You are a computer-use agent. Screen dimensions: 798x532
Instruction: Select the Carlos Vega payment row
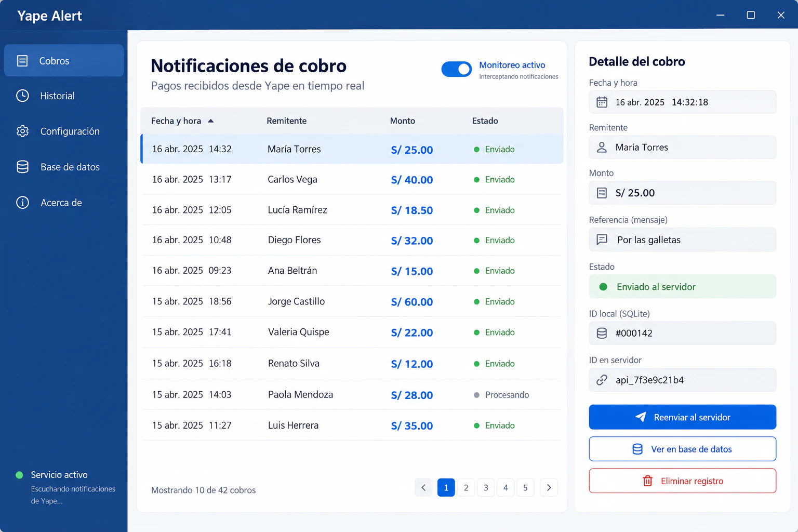click(352, 179)
